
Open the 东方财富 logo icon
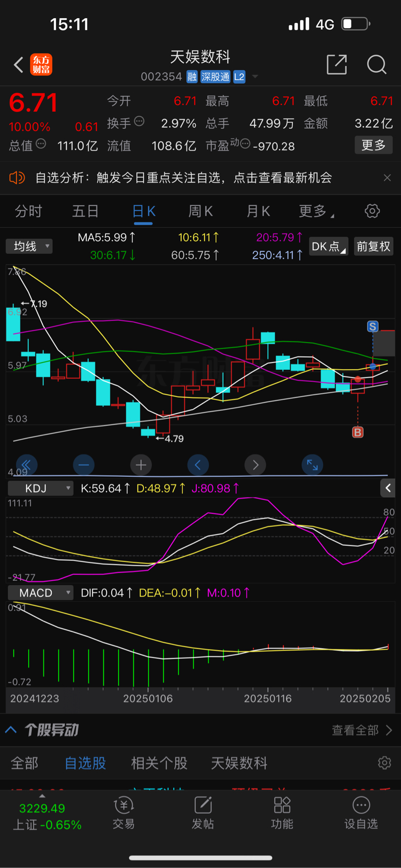coord(41,65)
